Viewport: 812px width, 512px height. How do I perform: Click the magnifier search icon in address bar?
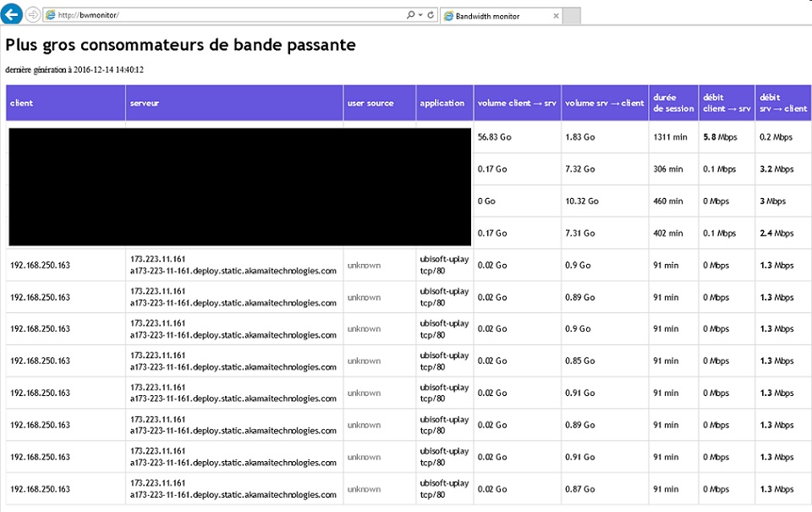pyautogui.click(x=410, y=15)
